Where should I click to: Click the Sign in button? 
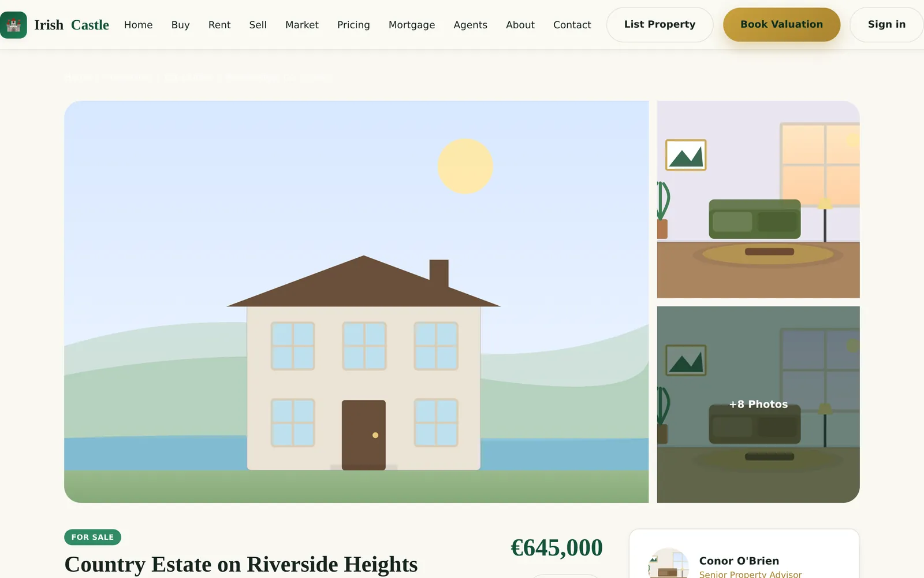point(886,25)
